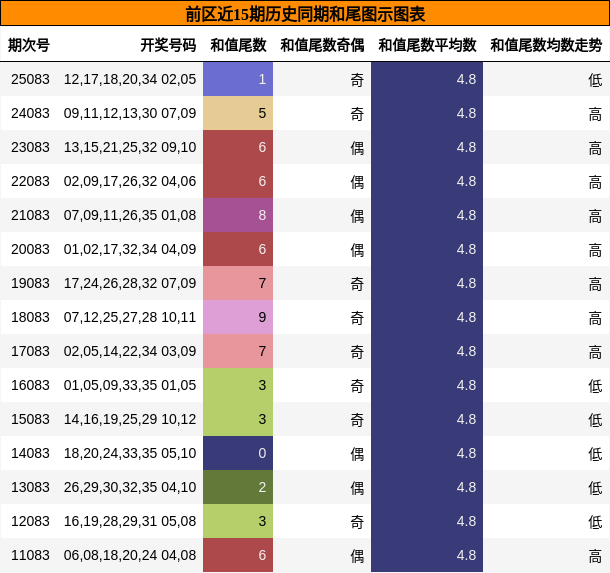Click the purple tail cell 8 for 21083
610x573 pixels.
click(x=238, y=215)
